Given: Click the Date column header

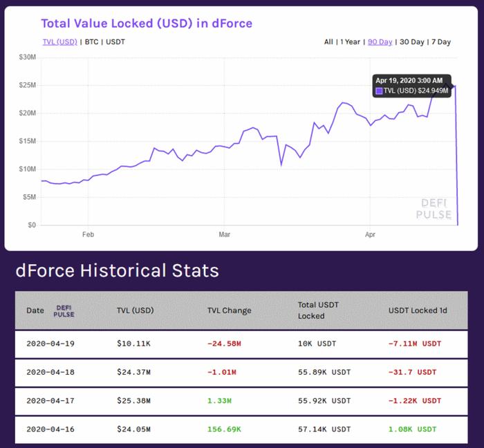Looking at the screenshot, I should click(x=35, y=310).
